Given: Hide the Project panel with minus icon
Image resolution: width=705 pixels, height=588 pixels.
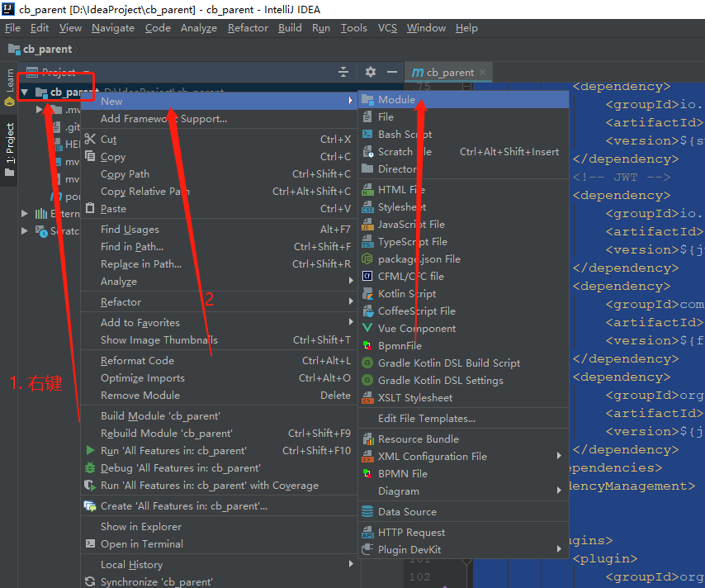Looking at the screenshot, I should point(392,72).
